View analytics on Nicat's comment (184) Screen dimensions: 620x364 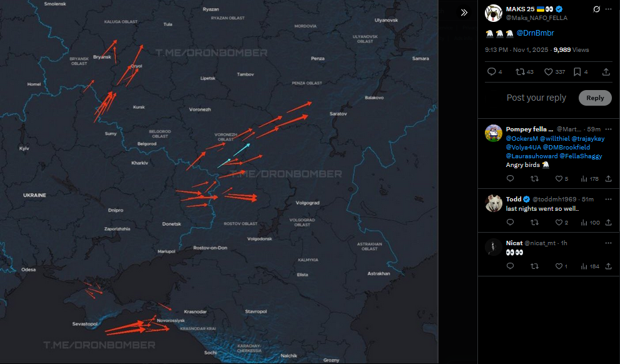590,266
